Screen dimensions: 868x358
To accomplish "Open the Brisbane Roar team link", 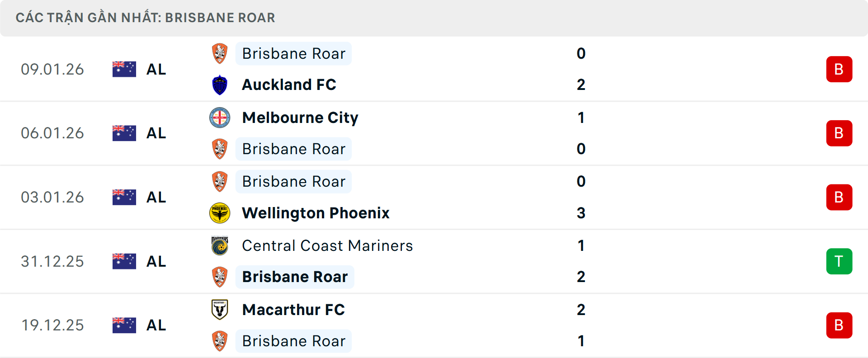I will [293, 53].
